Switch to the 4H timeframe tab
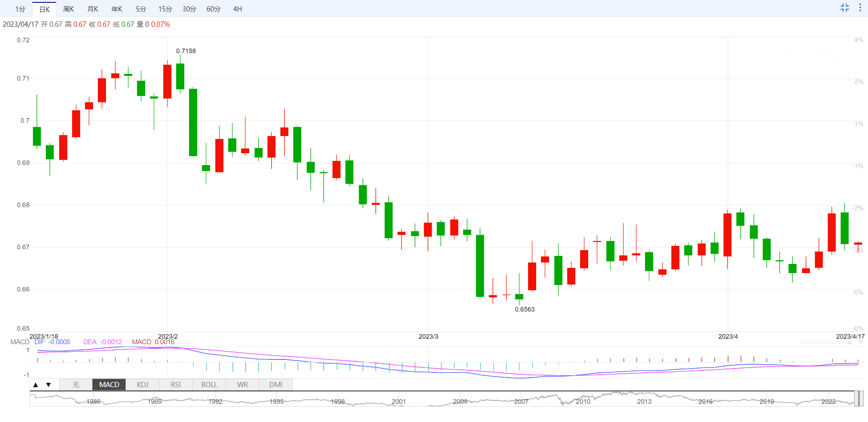 point(237,9)
